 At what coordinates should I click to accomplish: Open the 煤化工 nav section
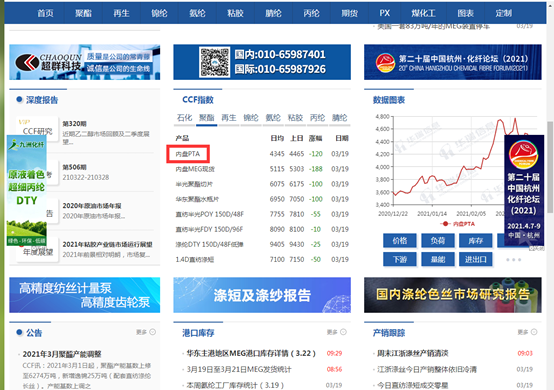(x=423, y=13)
